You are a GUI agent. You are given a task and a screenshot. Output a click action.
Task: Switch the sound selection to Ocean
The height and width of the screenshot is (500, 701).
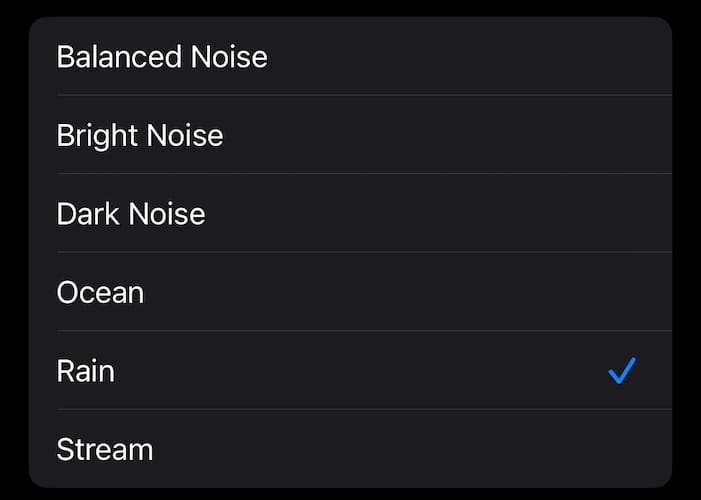coord(350,292)
